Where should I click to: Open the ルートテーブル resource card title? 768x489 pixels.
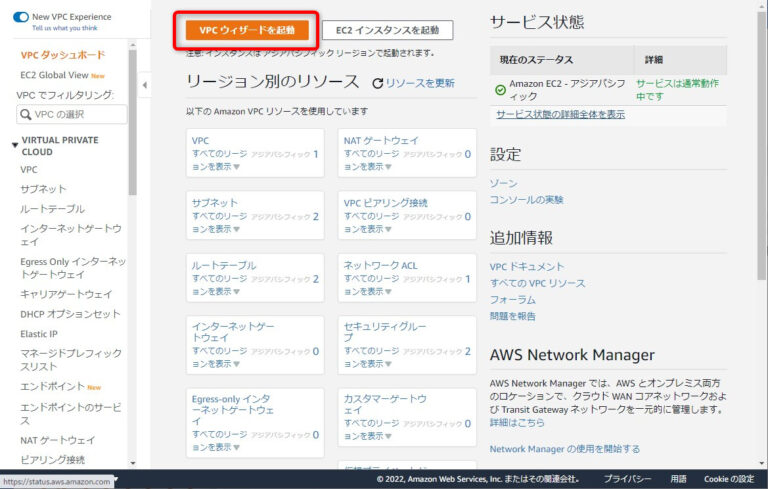[224, 265]
